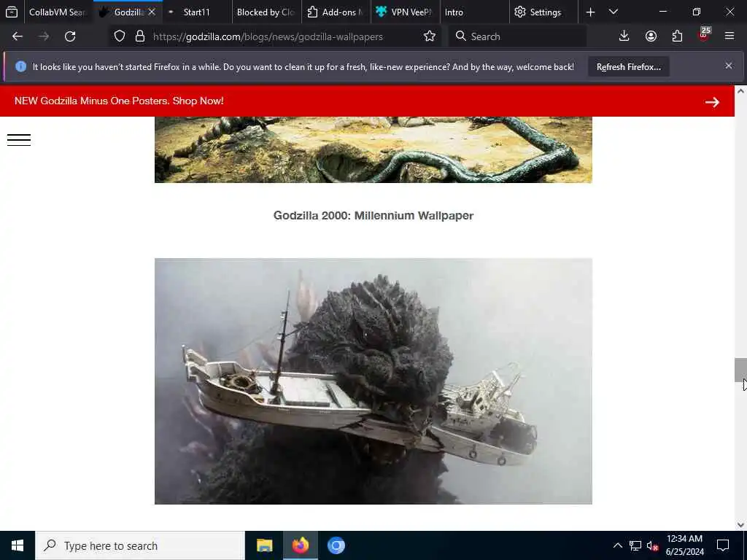Open the Godzilla boat wallpaper image
747x560 pixels.
coord(373,381)
